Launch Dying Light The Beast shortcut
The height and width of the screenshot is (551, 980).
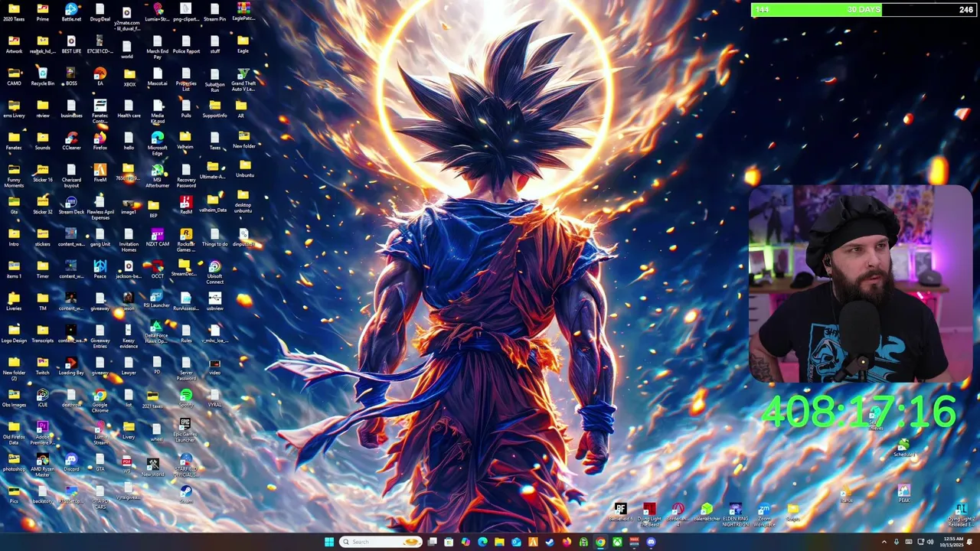(649, 514)
